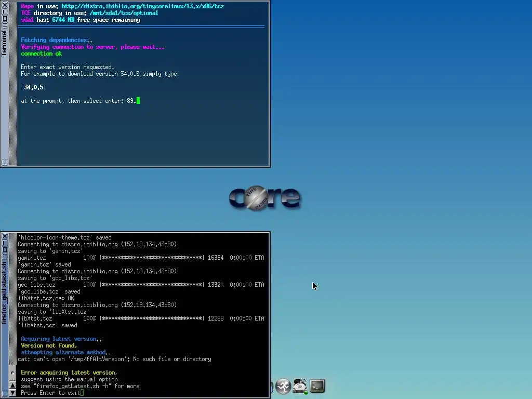Click the Terminal window resize handle
The image size is (532, 399).
pos(5,162)
